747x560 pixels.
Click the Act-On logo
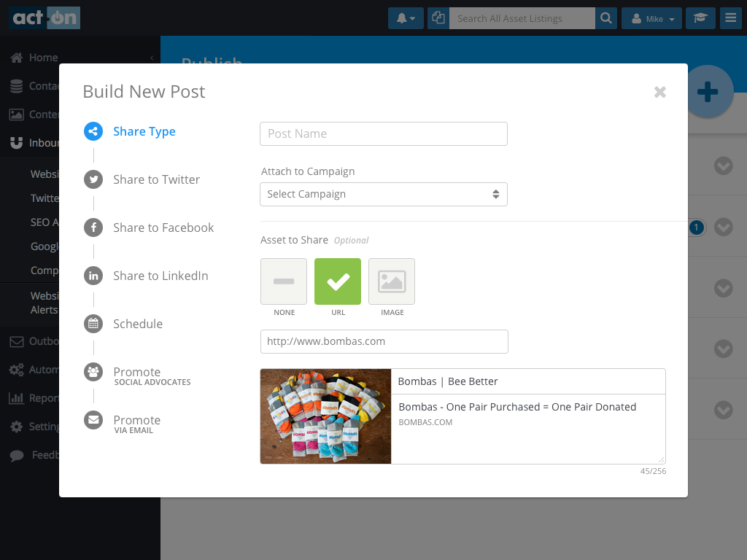point(44,18)
